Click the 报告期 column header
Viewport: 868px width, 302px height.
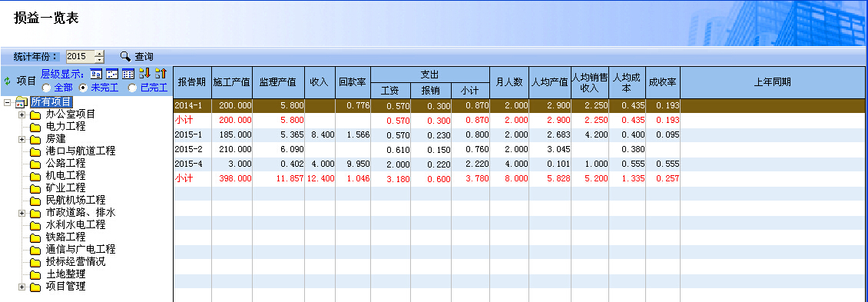pyautogui.click(x=192, y=82)
